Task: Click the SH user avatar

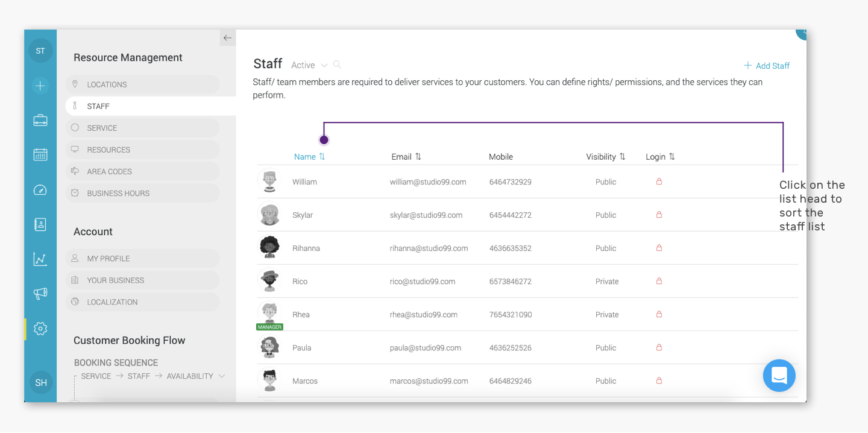Action: 41,382
